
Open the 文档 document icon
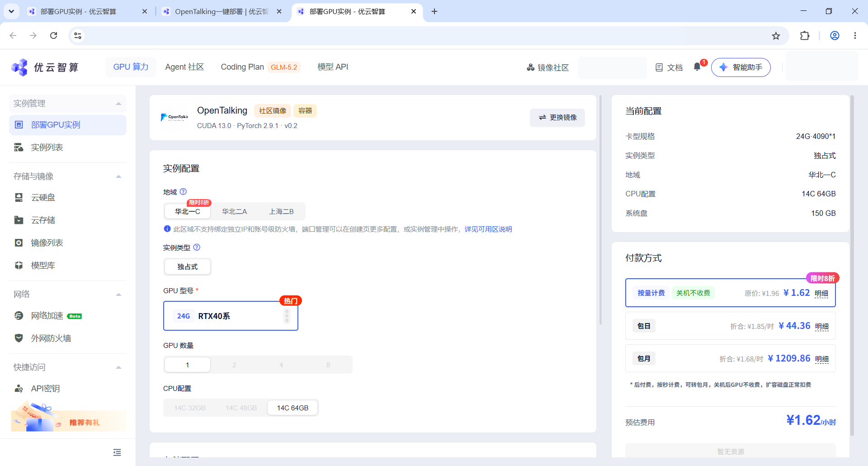(x=659, y=67)
